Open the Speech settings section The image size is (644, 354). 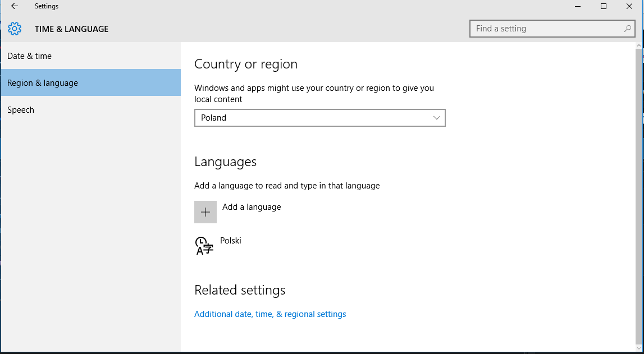90,109
